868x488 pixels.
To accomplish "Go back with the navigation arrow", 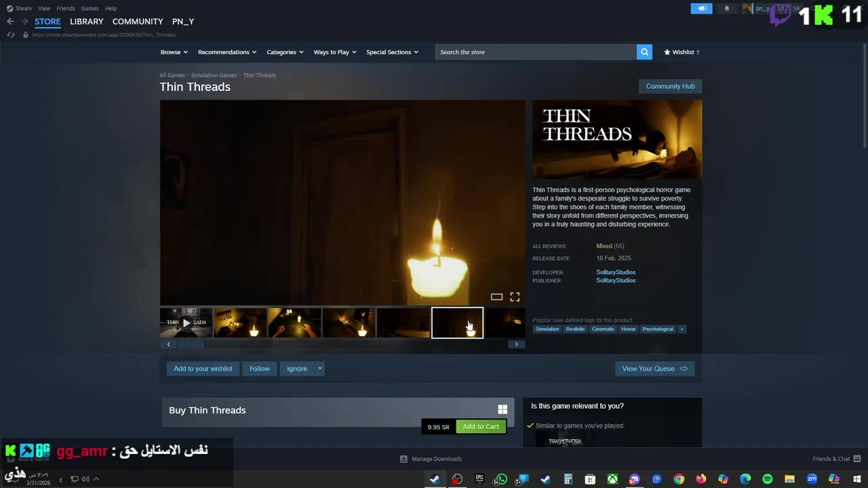I will [x=10, y=22].
